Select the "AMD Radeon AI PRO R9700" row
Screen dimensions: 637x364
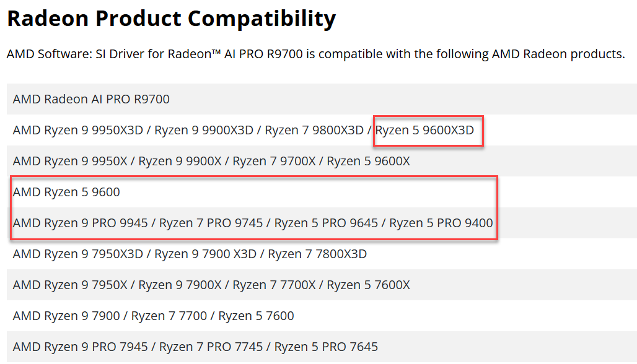tap(91, 99)
